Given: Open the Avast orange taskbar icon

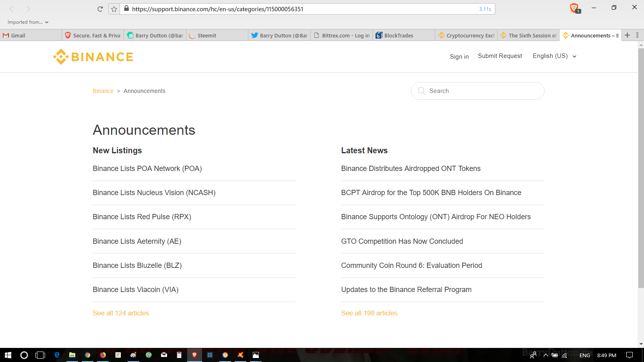Looking at the screenshot, I should coord(240,355).
